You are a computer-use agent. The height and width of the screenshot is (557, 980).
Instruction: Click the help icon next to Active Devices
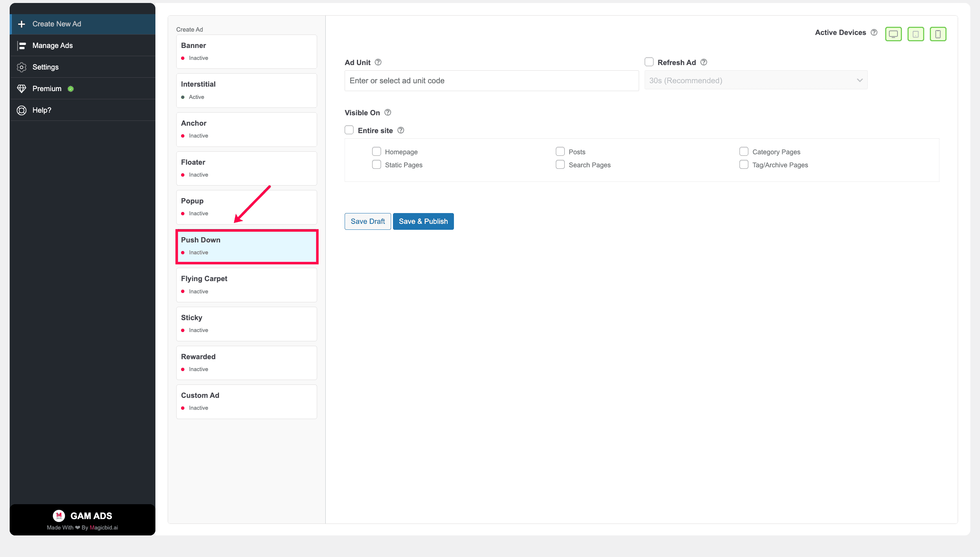(x=874, y=32)
